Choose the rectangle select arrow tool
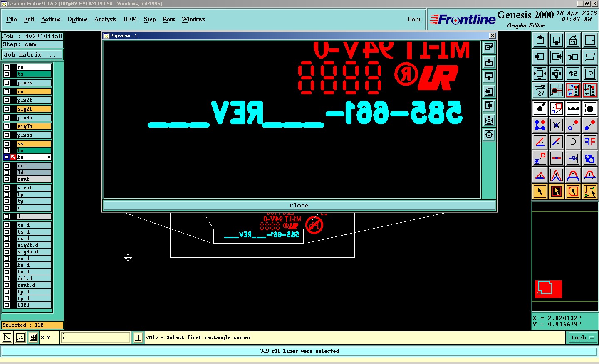Viewport: 599px width, 364px height. (x=557, y=192)
